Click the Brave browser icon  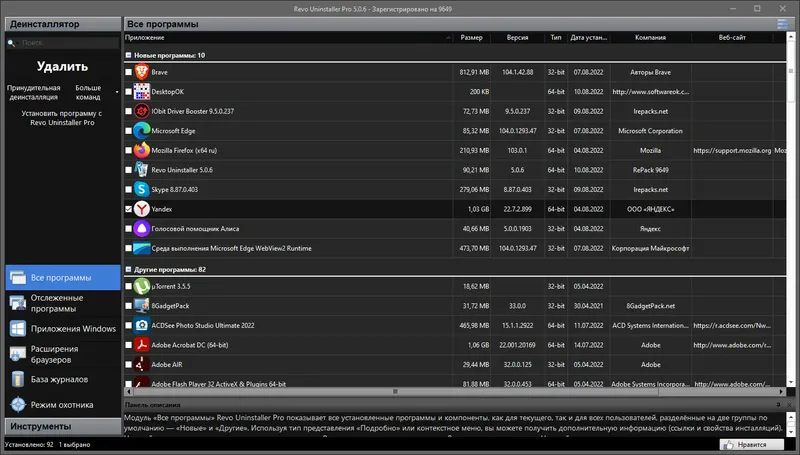(x=141, y=72)
